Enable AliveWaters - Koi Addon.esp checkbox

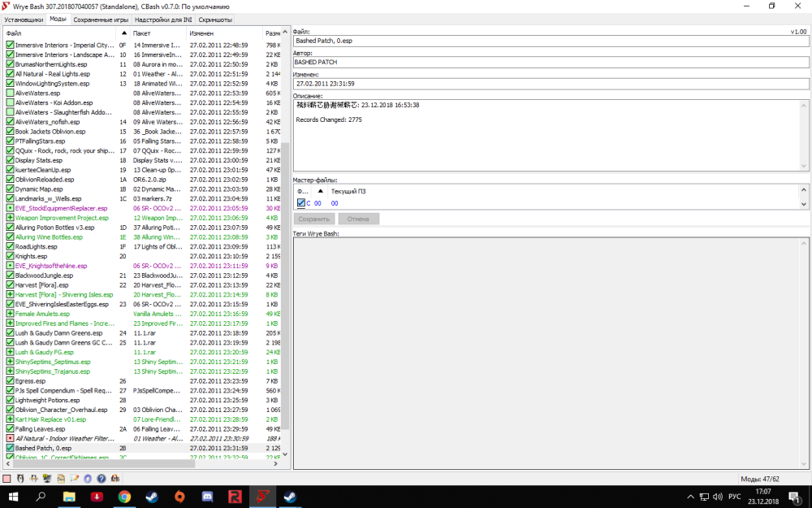(10, 102)
